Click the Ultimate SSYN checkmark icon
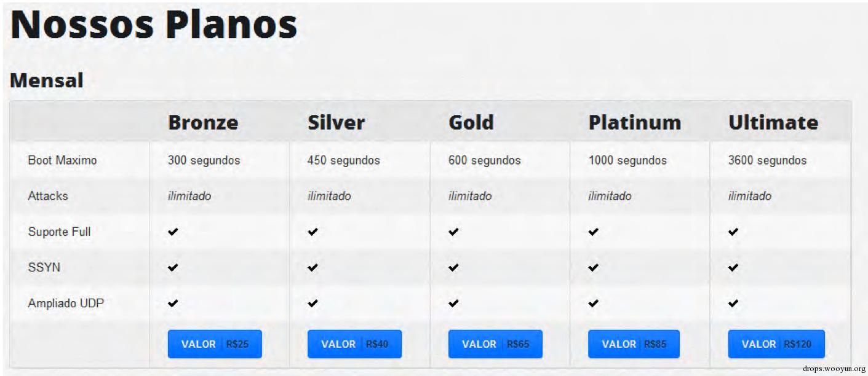Viewport: 868px width, 376px height. 733,267
